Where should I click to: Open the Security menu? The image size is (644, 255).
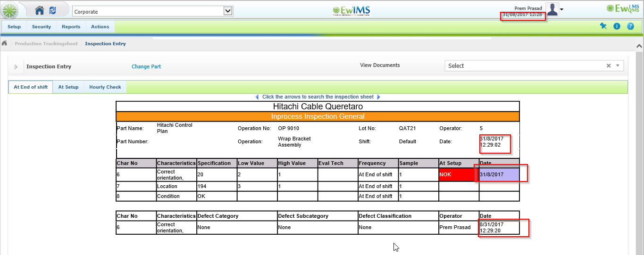42,27
